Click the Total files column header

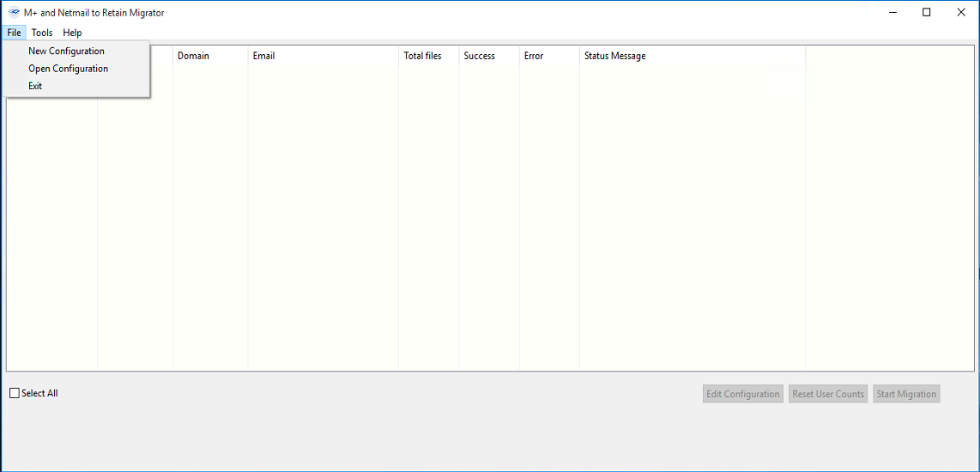pos(429,56)
